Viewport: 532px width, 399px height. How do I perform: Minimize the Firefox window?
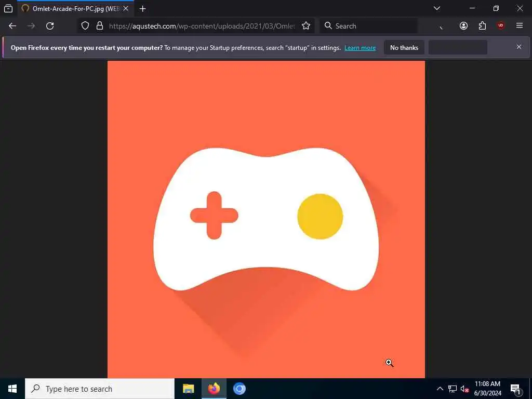[472, 8]
